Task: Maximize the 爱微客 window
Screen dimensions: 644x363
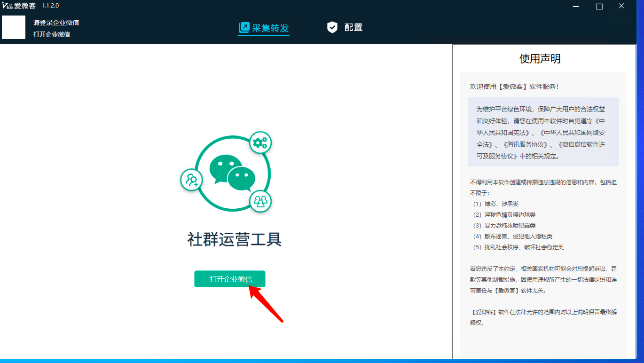Action: [599, 6]
